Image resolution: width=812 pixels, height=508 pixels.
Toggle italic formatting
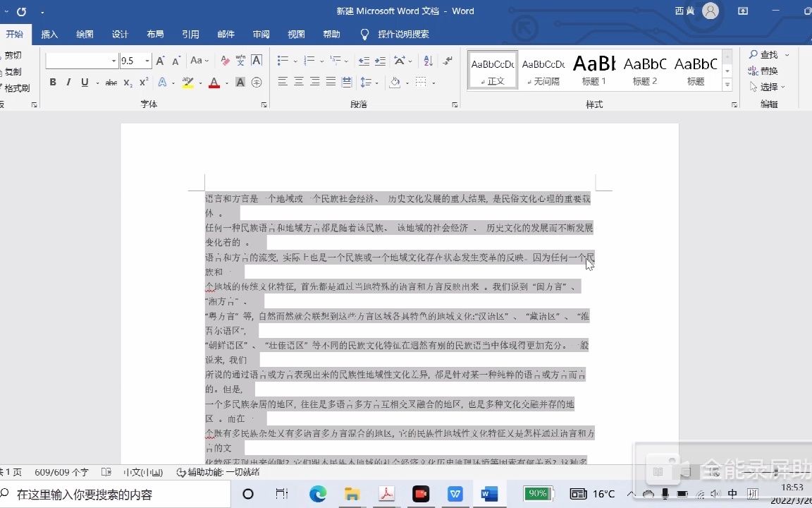coord(68,83)
